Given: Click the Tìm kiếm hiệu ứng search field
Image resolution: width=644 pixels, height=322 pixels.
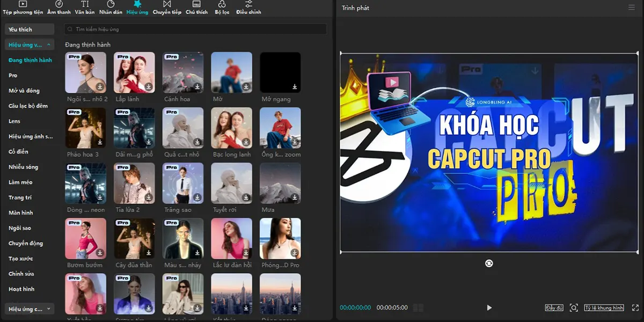Looking at the screenshot, I should 195,29.
